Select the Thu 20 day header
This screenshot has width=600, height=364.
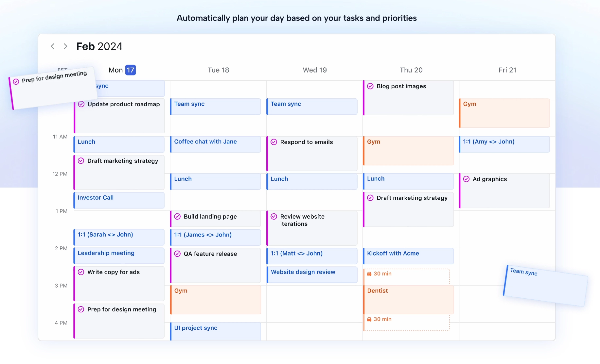click(x=411, y=70)
